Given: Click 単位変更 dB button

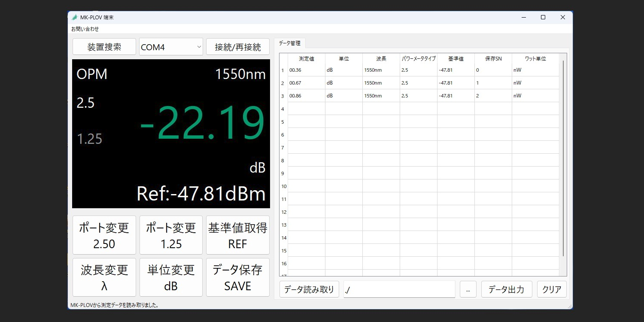Looking at the screenshot, I should (171, 277).
